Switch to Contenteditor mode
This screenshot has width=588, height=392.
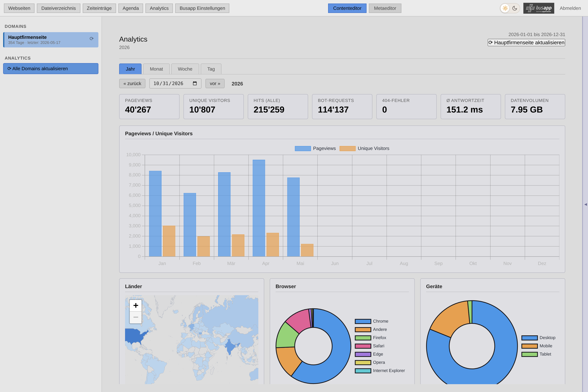(347, 8)
